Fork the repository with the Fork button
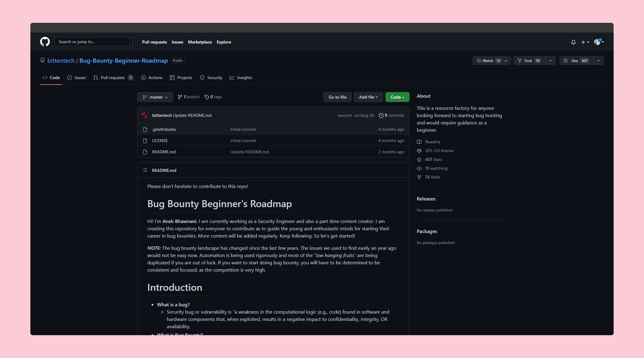Screen dimensions: 644x358 click(529, 61)
